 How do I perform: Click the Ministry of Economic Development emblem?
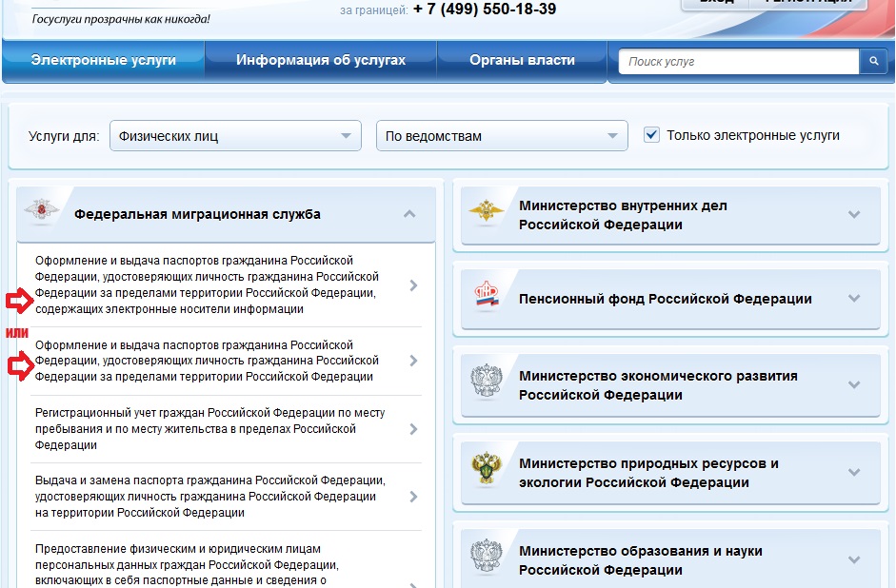[x=487, y=381]
